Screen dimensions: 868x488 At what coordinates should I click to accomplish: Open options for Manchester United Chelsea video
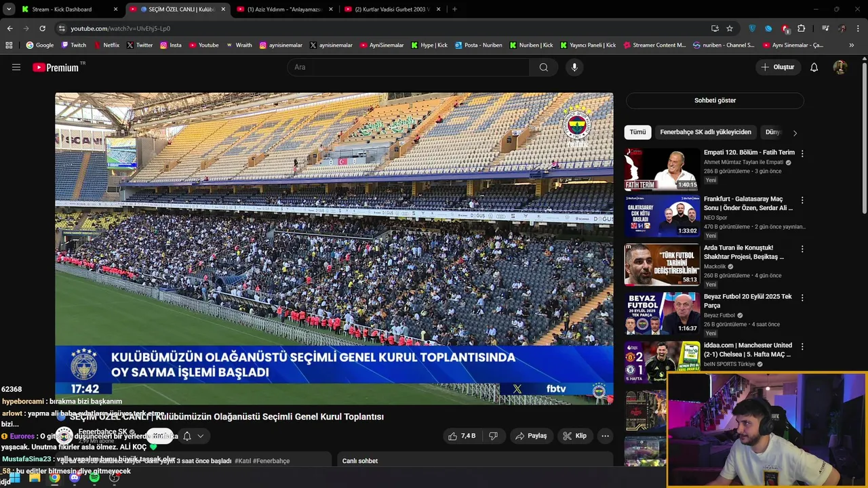coord(802,347)
